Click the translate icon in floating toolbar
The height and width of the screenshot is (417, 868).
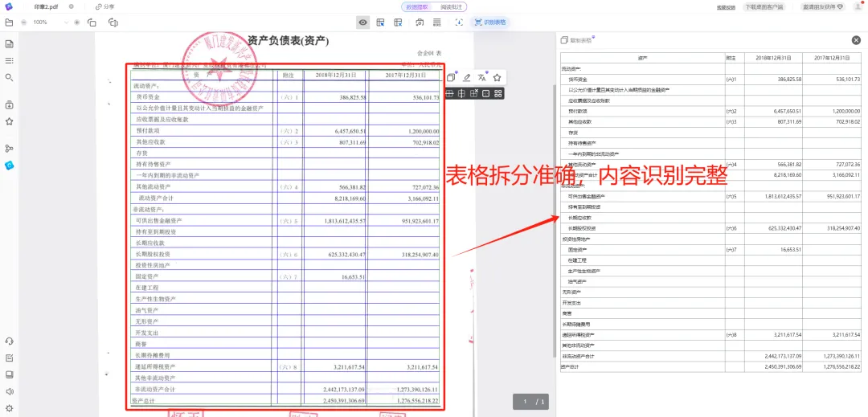pos(481,77)
